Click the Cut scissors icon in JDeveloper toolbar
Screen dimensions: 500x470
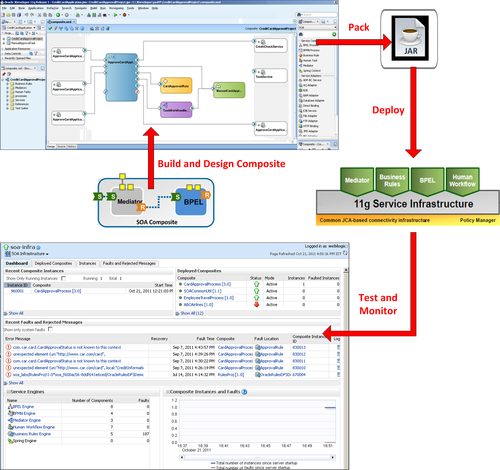pyautogui.click(x=39, y=15)
